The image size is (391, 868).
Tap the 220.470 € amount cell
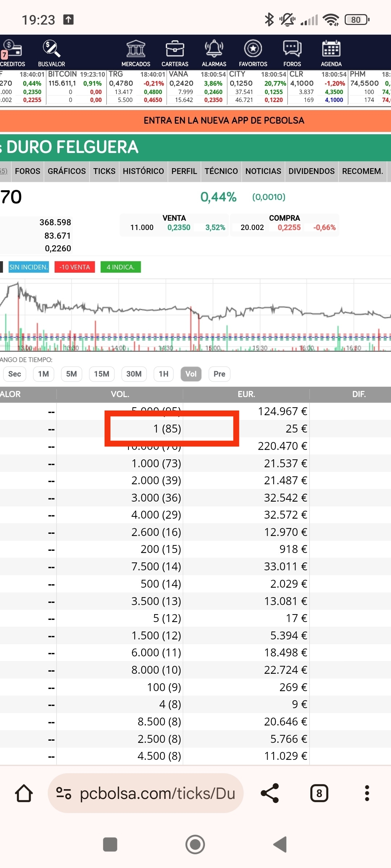[282, 446]
